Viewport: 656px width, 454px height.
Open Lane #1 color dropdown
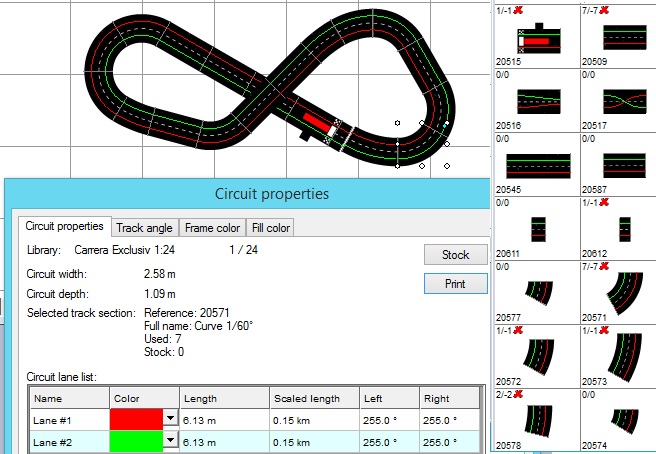point(169,419)
